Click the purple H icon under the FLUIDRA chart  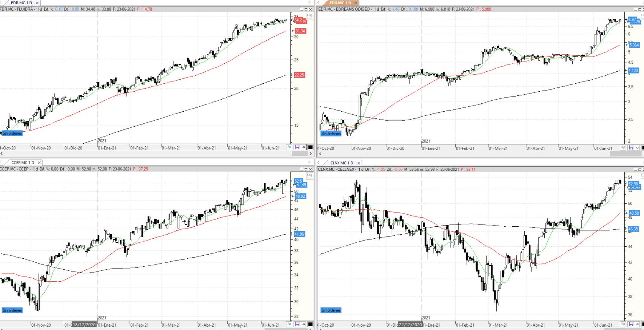(x=297, y=147)
